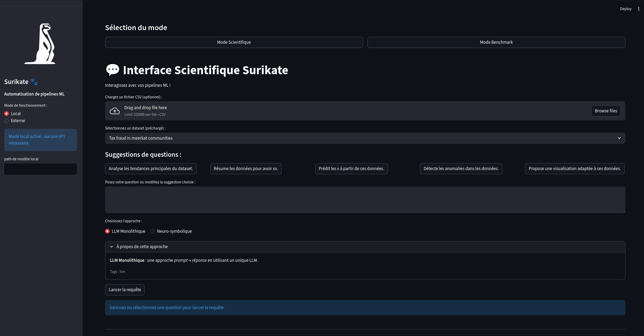
Task: Pick suggestion Analyse les tendances principales
Action: [151, 169]
